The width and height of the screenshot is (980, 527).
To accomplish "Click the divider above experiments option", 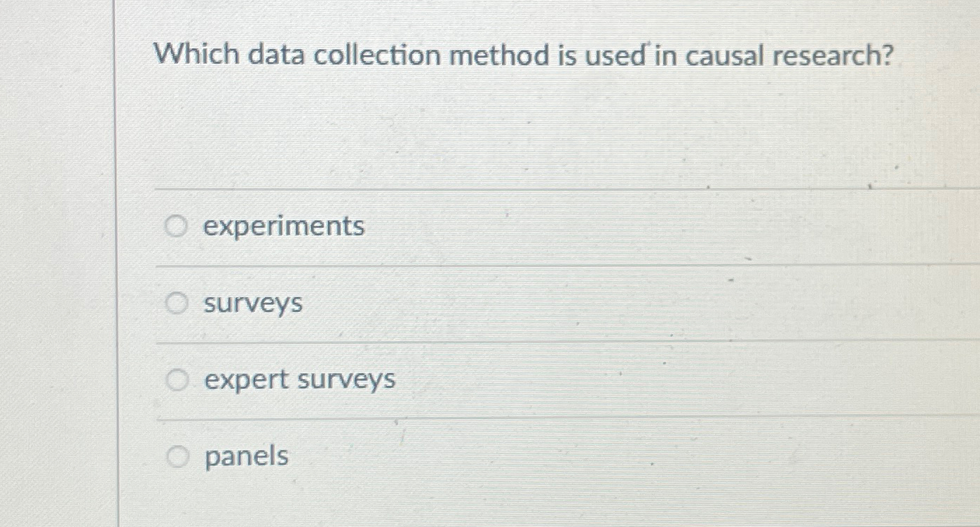I will tap(491, 188).
